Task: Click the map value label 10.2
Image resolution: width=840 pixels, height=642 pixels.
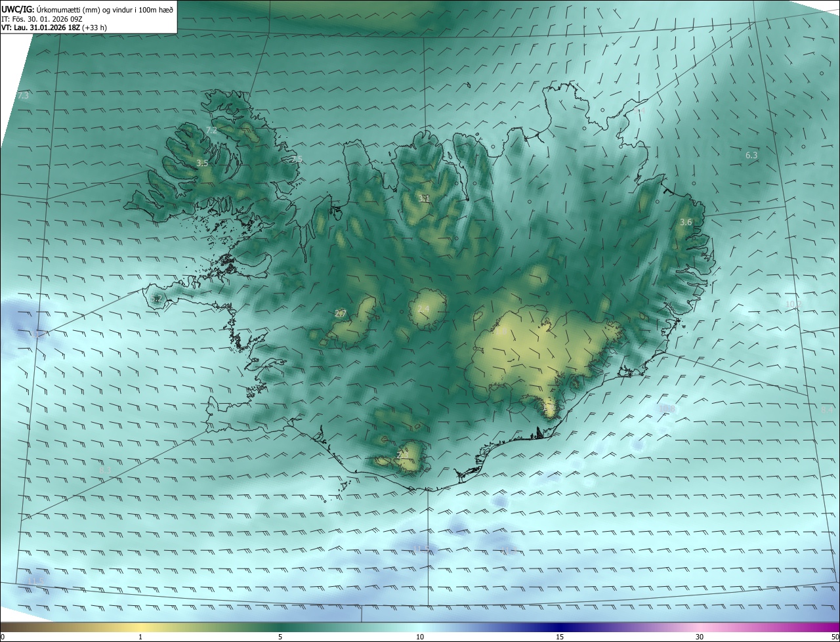Action: 793,304
